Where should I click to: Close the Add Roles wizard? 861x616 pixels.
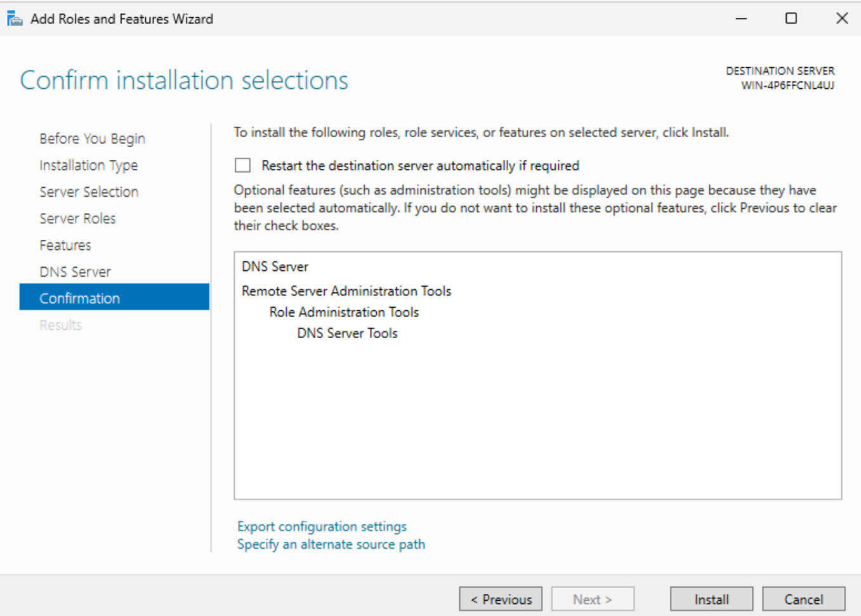coord(842,19)
